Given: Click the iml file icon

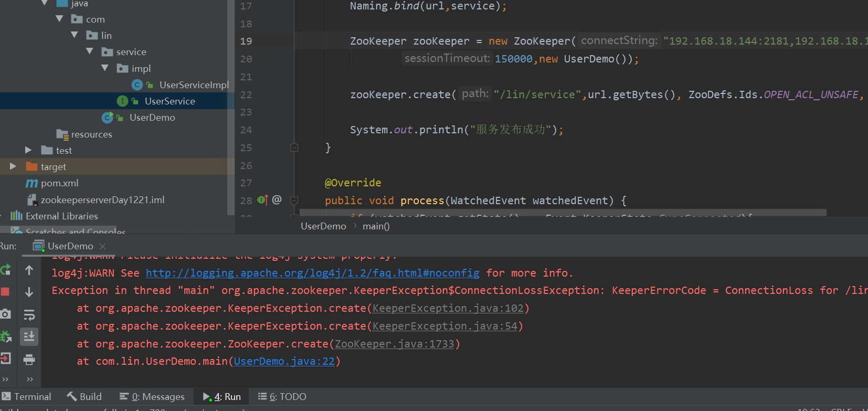Looking at the screenshot, I should pos(31,199).
